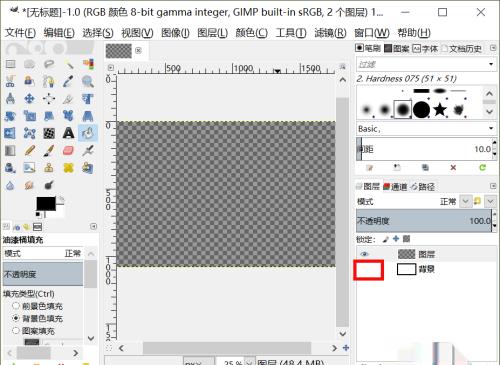The width and height of the screenshot is (500, 365).
Task: Click the layer 不透明度 slider
Action: click(x=424, y=221)
